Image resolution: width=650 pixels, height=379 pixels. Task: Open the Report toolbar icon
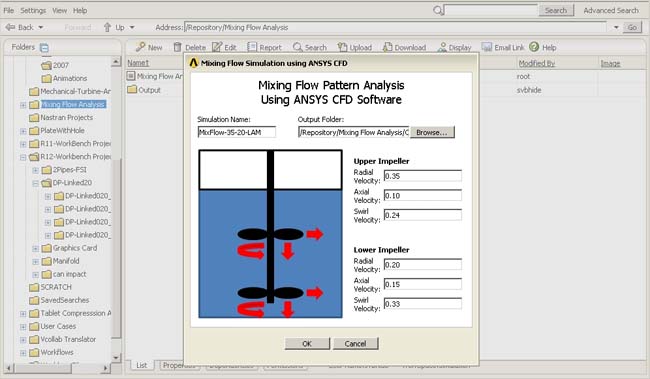(x=252, y=47)
